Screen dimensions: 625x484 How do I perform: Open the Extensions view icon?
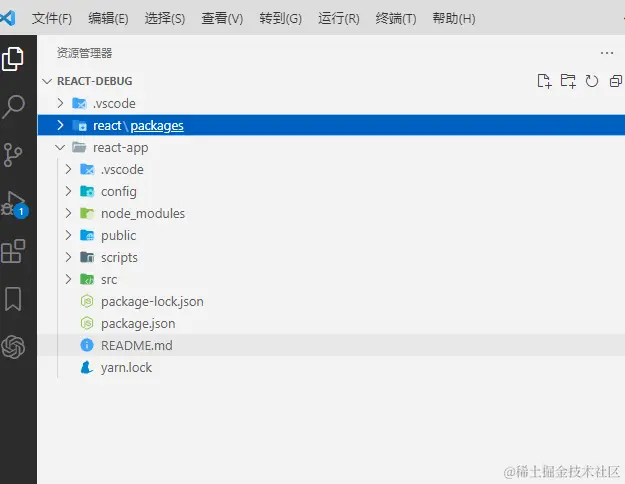13,251
